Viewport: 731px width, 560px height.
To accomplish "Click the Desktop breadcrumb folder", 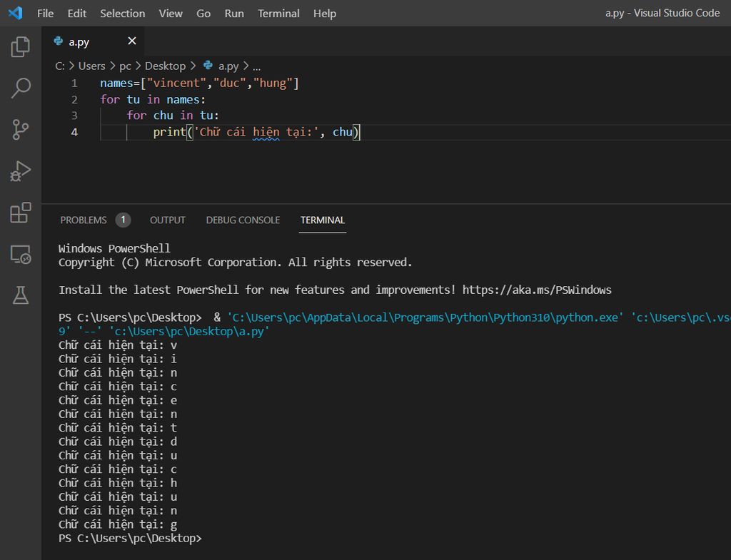I will tap(165, 66).
